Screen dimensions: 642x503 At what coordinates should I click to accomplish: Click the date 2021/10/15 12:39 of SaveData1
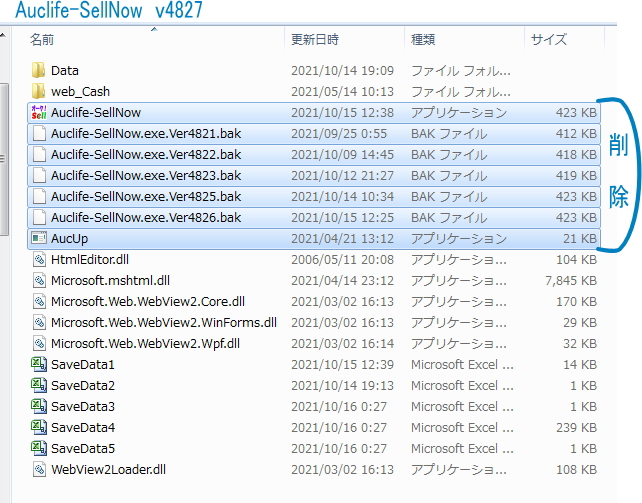click(342, 365)
